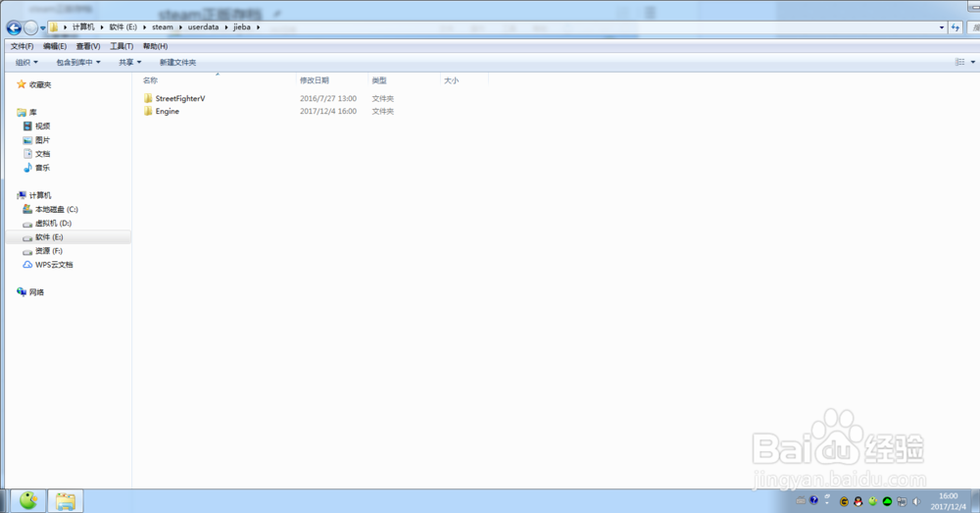Viewport: 980px width, 513px height.
Task: Select the 网络 network node
Action: 36,292
